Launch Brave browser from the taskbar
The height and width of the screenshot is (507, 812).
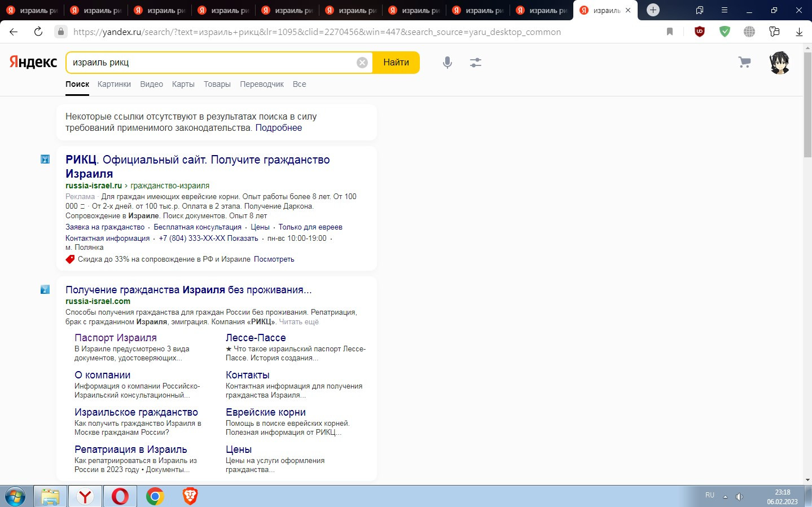[190, 497]
